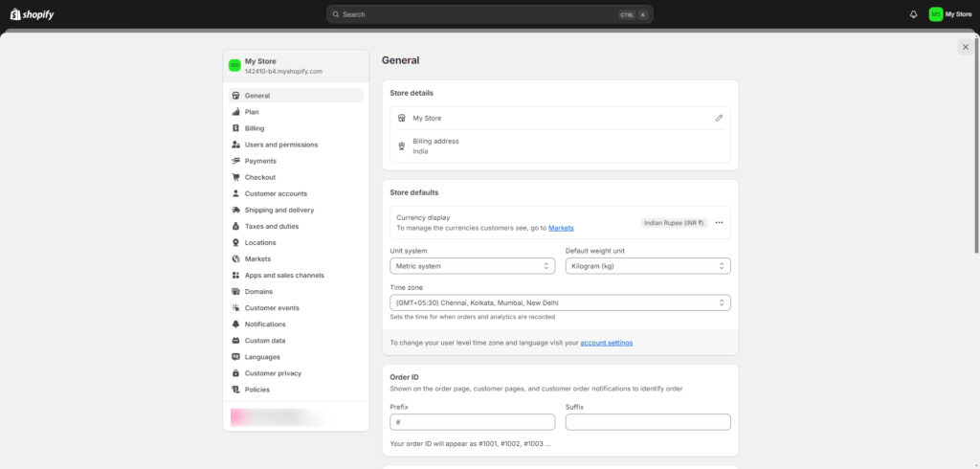Open Taxes and duties settings
This screenshot has width=980, height=469.
coord(296,227)
